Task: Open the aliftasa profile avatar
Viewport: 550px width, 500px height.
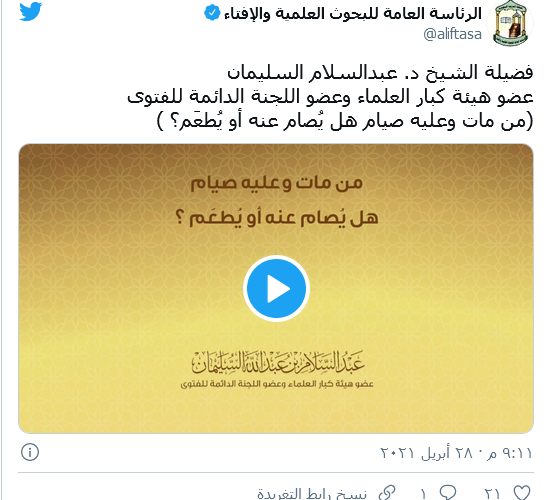Action: tap(510, 23)
